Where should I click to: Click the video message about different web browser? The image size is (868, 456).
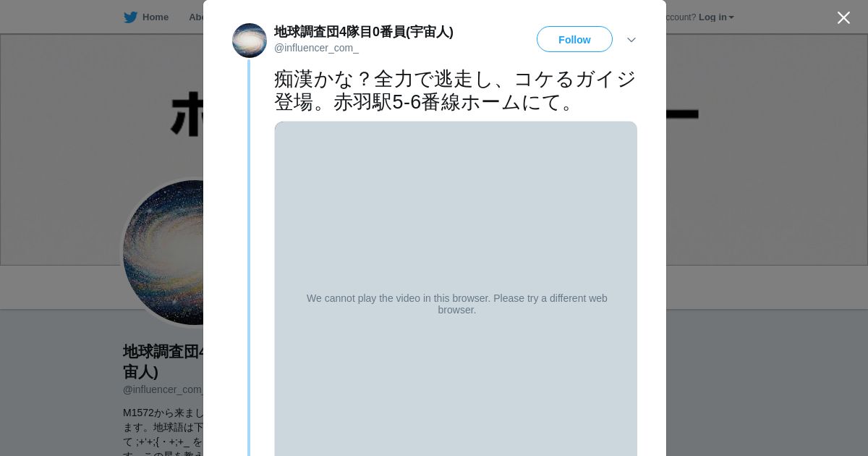click(x=456, y=304)
